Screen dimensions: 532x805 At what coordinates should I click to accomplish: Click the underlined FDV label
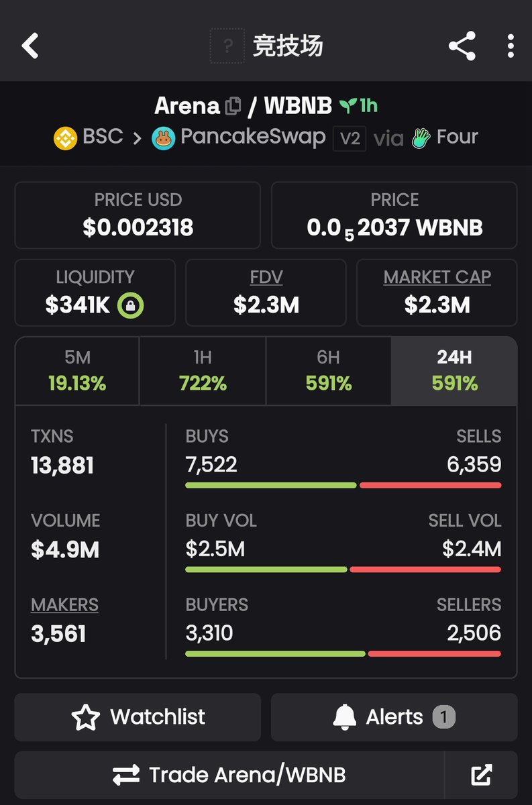click(266, 277)
